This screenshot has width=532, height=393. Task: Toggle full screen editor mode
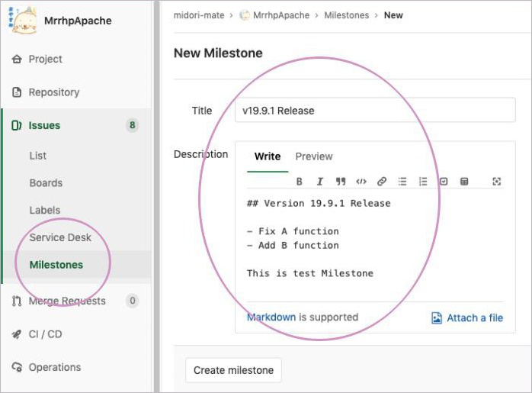click(497, 182)
